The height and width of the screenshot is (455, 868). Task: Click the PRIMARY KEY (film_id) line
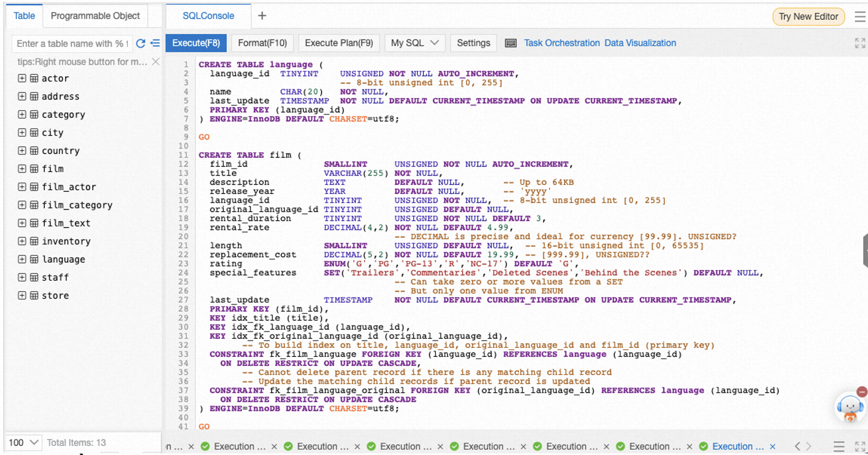(269, 309)
